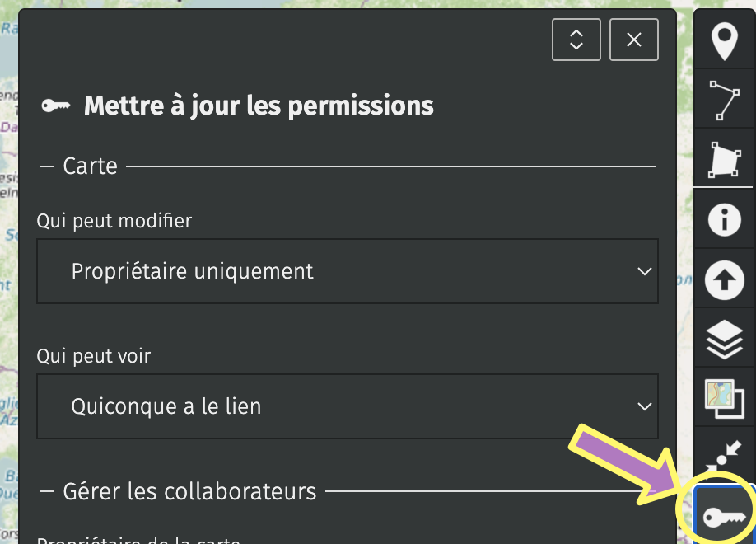Open the map info panel
Screen dimensions: 756x544
pos(723,219)
